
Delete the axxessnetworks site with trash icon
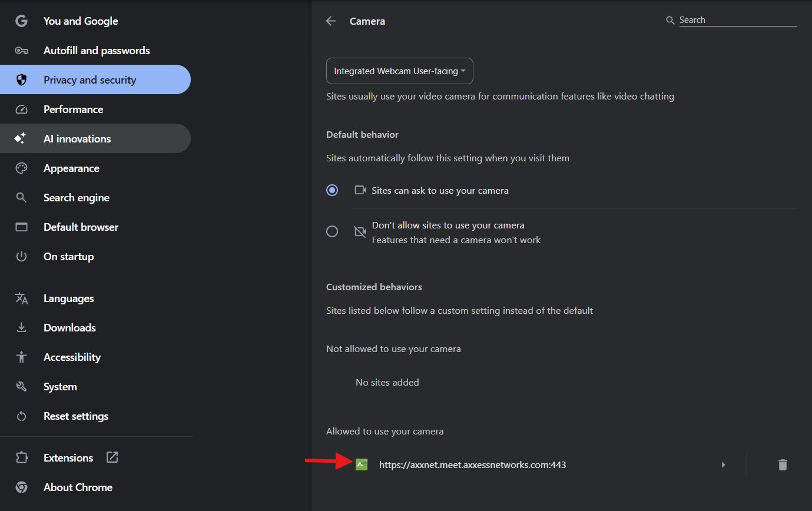[782, 464]
